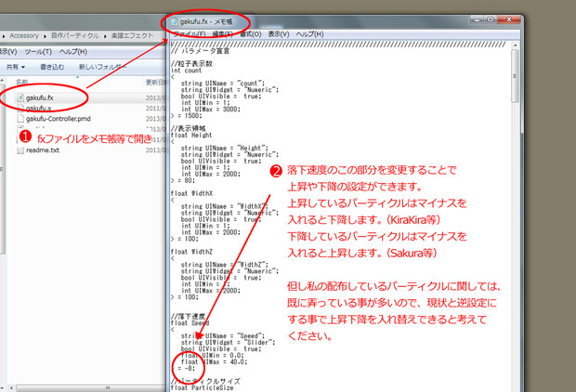Close the gakufu.fx Notepad window
This screenshot has width=576, height=392.
point(509,20)
